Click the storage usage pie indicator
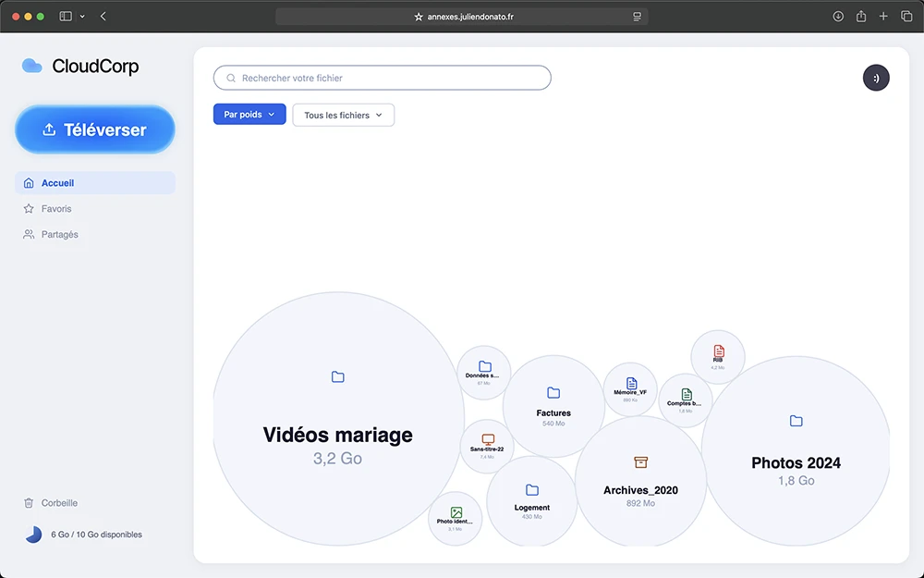Image resolution: width=924 pixels, height=578 pixels. click(x=33, y=535)
